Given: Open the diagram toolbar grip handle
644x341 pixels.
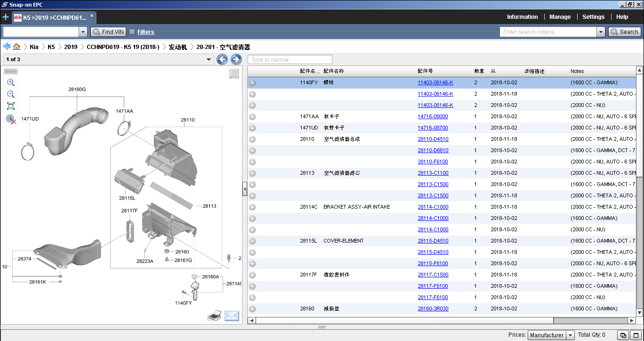Looking at the screenshot, I should pyautogui.click(x=10, y=72).
